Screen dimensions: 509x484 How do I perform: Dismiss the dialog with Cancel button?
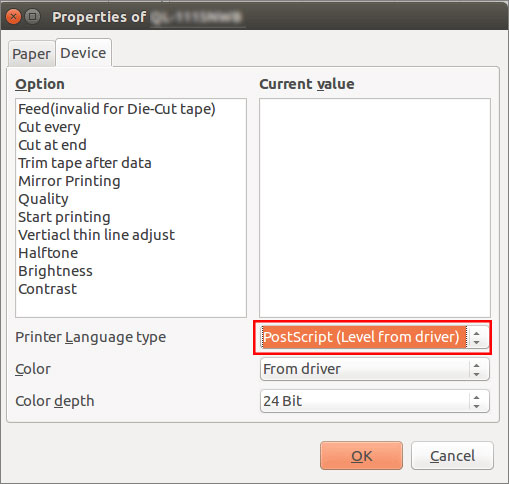coord(452,456)
